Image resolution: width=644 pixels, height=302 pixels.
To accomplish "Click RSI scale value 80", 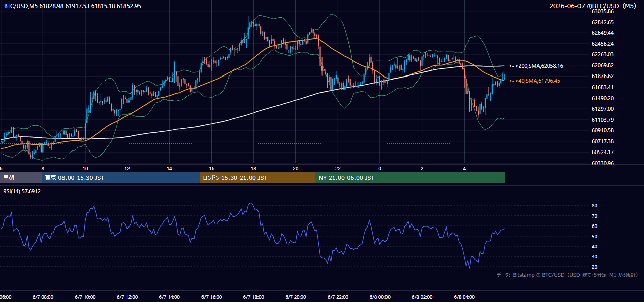I will [594, 206].
